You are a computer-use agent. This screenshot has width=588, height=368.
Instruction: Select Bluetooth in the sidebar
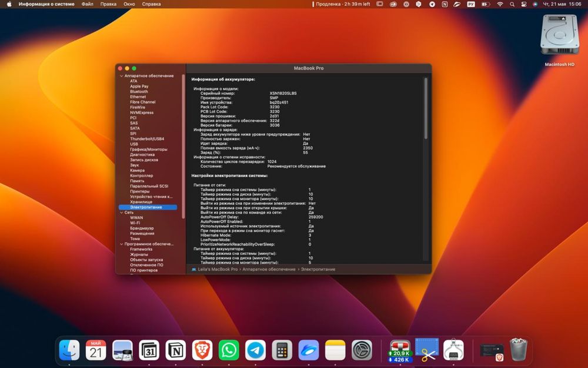(x=139, y=92)
